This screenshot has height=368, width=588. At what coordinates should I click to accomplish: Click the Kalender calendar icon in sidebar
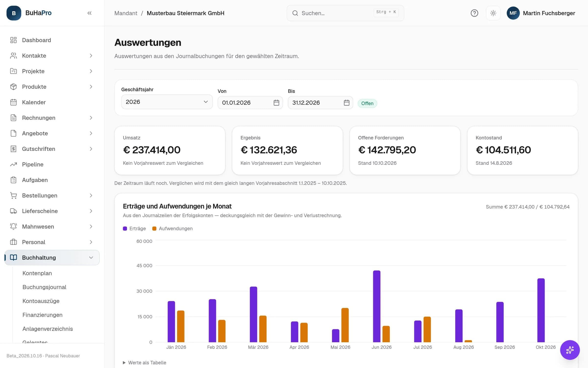click(x=13, y=102)
